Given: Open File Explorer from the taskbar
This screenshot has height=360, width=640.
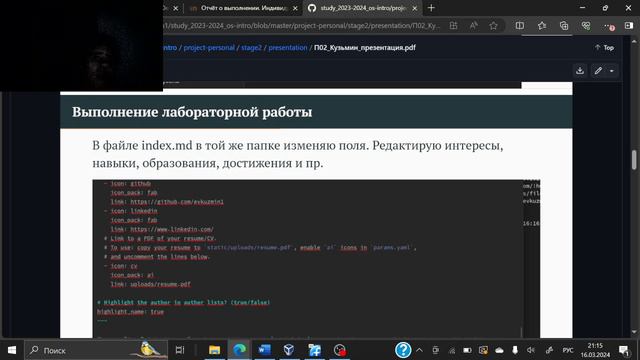Looking at the screenshot, I should pos(214,350).
